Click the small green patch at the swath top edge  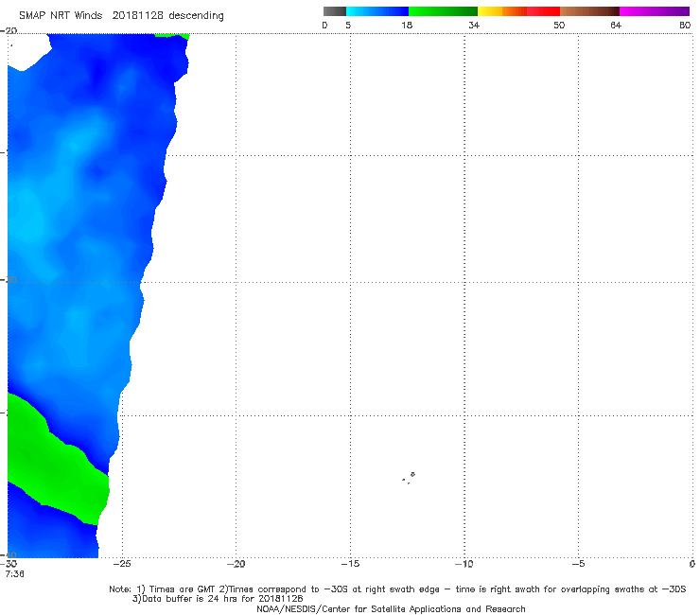tap(172, 35)
